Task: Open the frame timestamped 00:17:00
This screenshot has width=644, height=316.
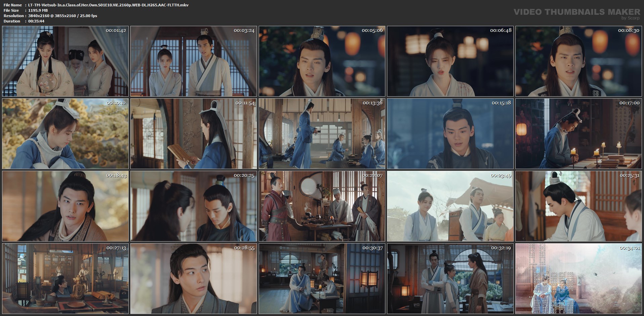Action: [x=578, y=134]
